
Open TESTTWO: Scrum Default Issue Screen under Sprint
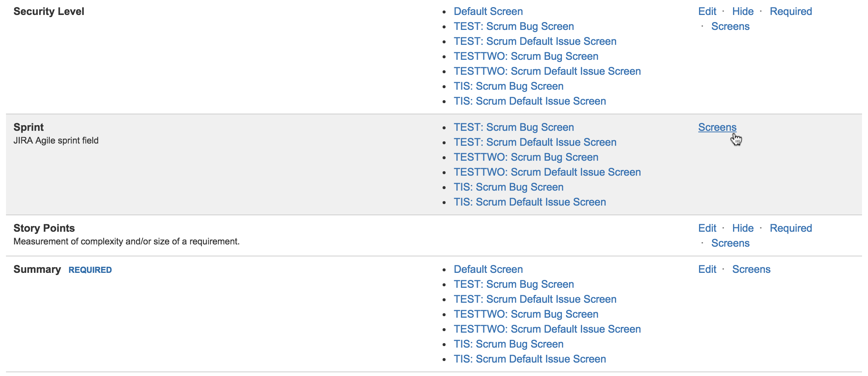pos(547,172)
